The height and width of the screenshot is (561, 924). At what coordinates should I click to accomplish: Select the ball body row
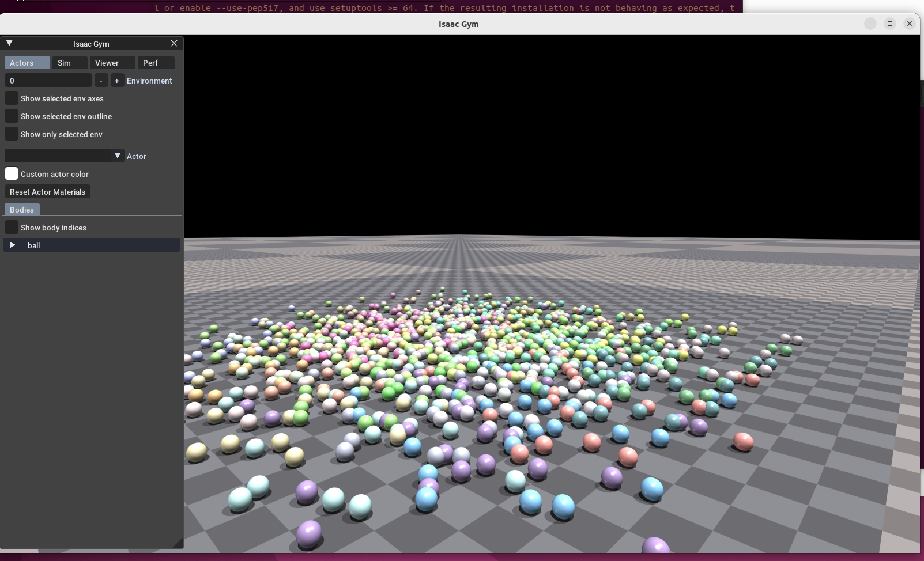(x=92, y=245)
